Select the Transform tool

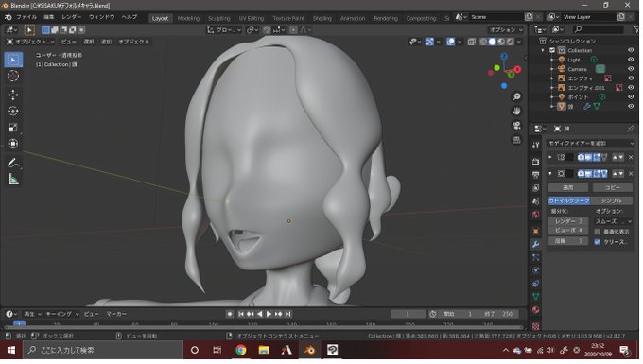point(13,144)
